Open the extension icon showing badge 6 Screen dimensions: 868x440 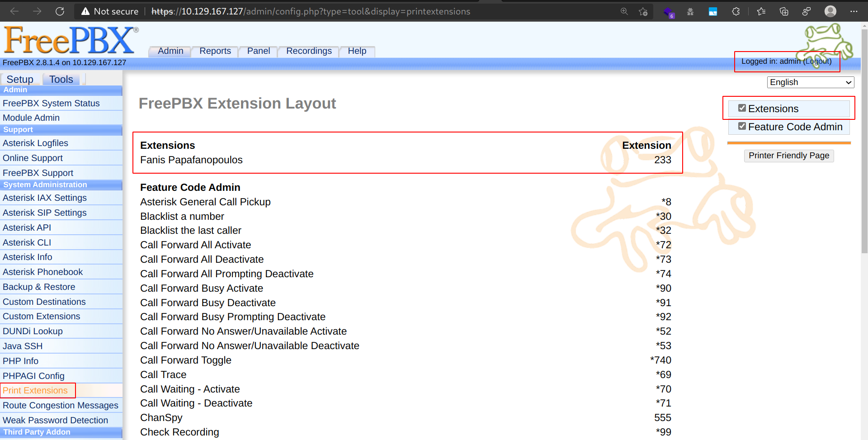(669, 11)
